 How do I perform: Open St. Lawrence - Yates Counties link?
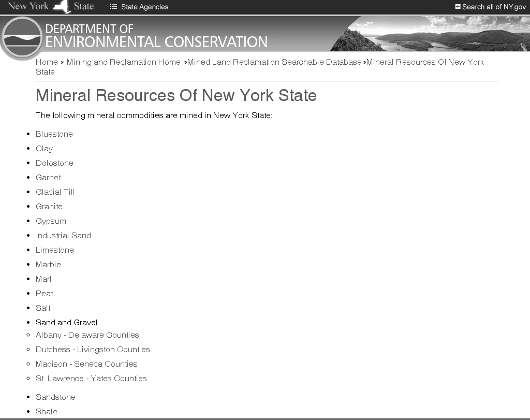click(91, 379)
